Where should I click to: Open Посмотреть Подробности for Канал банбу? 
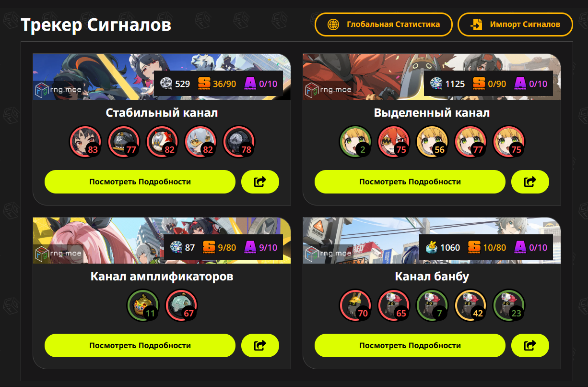point(410,345)
